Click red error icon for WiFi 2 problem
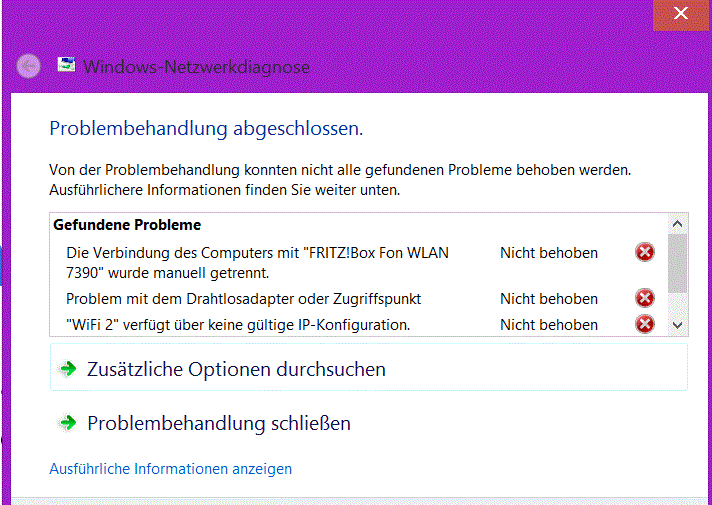The image size is (712, 505). 645,324
